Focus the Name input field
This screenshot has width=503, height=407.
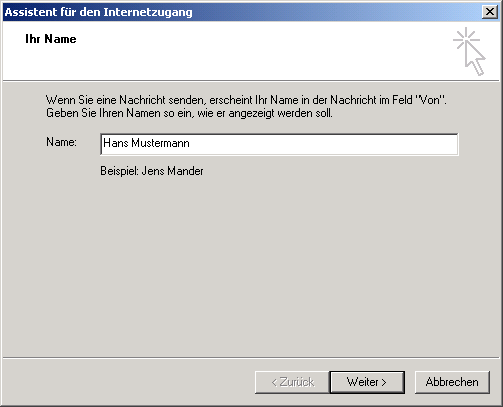pos(279,144)
